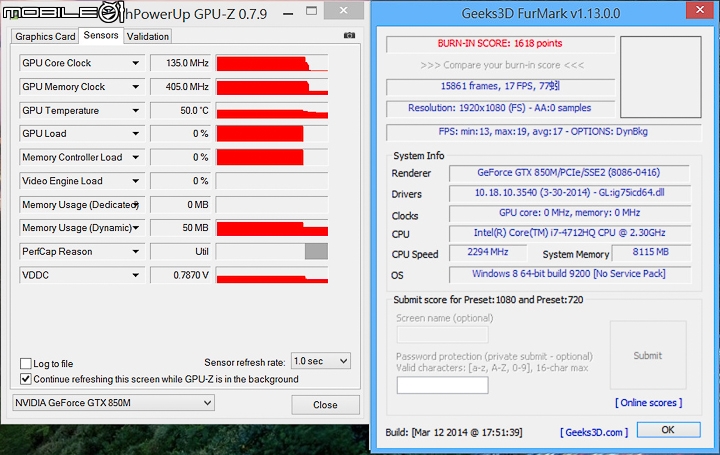Click the 50 MB dynamic memory value
The width and height of the screenshot is (720, 455).
(x=180, y=228)
